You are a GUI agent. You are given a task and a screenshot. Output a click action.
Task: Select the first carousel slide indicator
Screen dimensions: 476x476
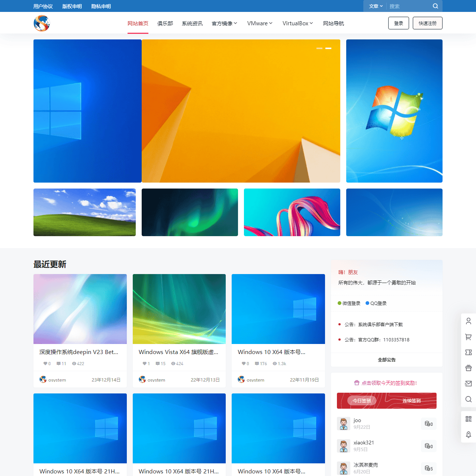click(x=319, y=48)
